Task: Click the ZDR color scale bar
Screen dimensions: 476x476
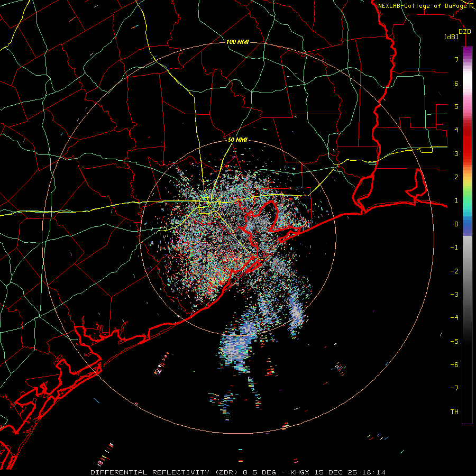Action: (467, 235)
